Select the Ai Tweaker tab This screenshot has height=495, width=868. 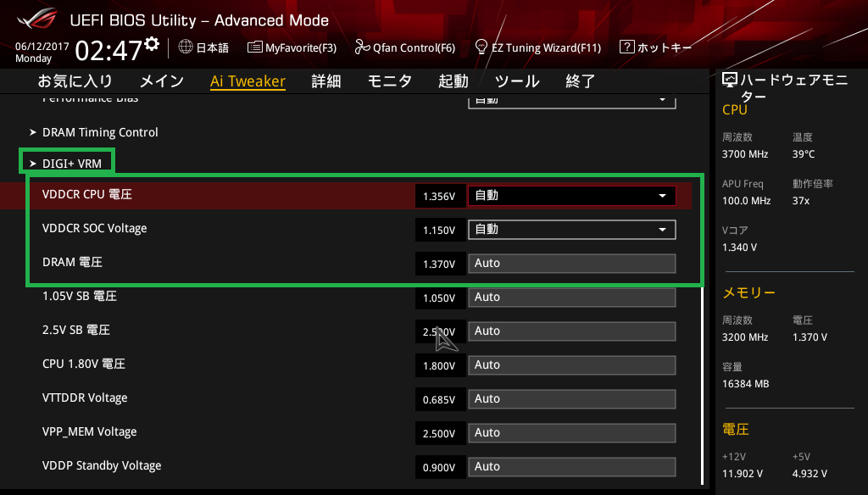tap(248, 81)
